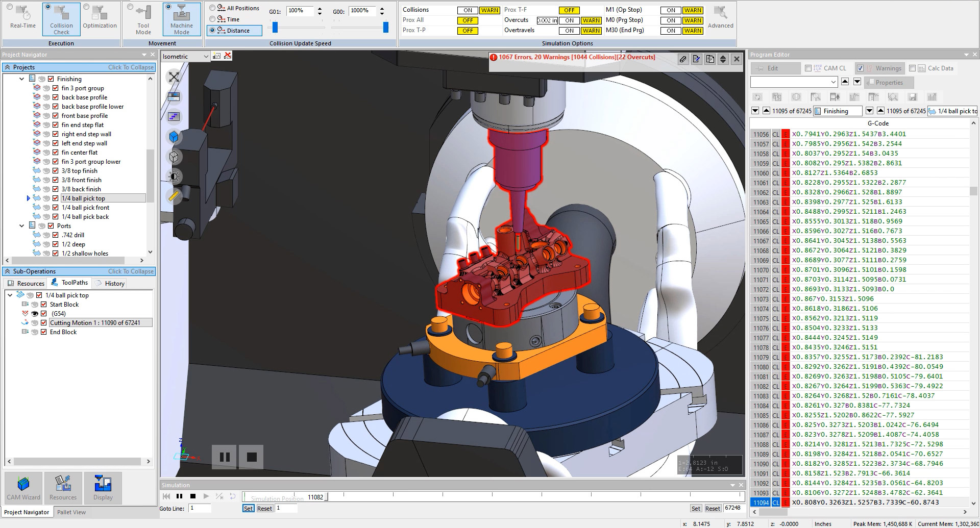Turn on the Prox All OFF button
This screenshot has height=528, width=980.
point(468,20)
